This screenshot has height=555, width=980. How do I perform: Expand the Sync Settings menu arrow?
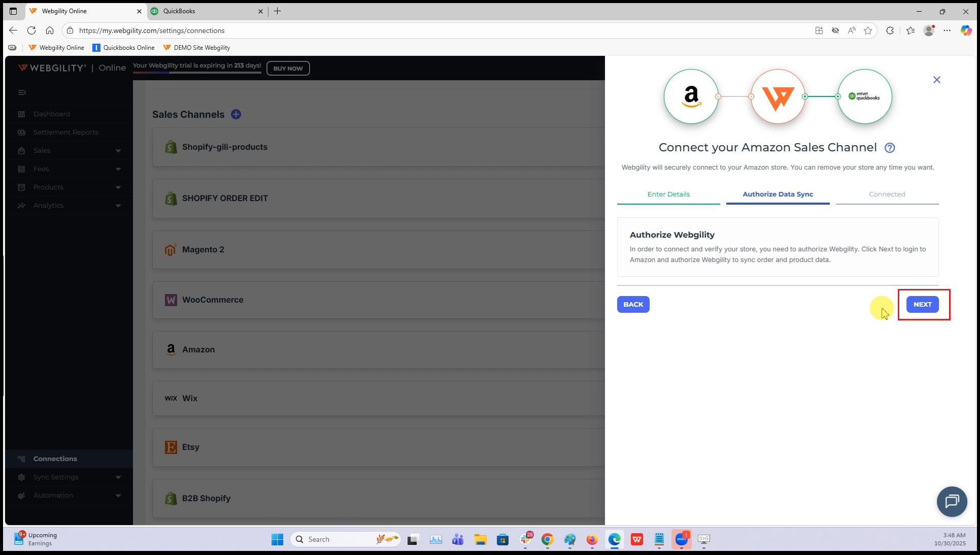tap(118, 477)
